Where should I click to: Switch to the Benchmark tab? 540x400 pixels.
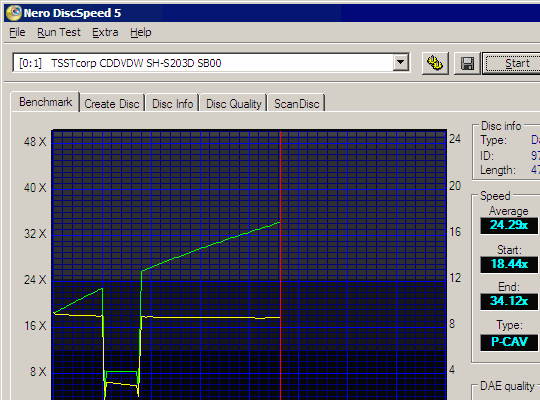45,102
